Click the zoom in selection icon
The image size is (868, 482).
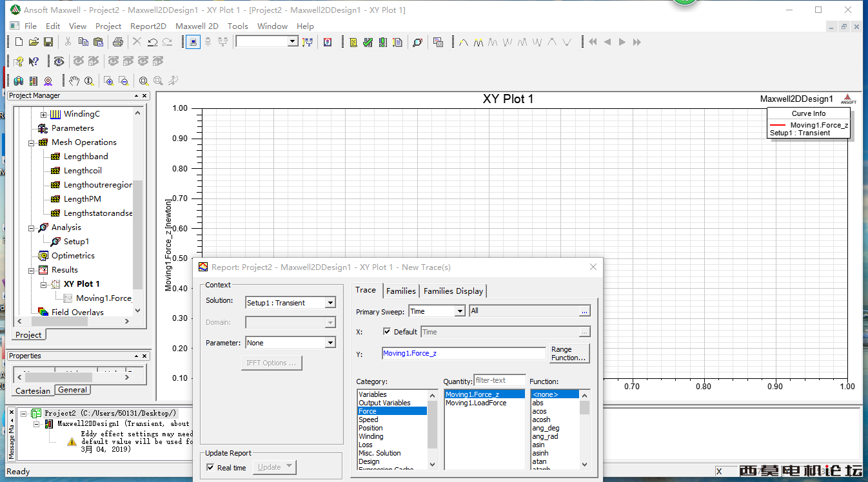coord(108,81)
